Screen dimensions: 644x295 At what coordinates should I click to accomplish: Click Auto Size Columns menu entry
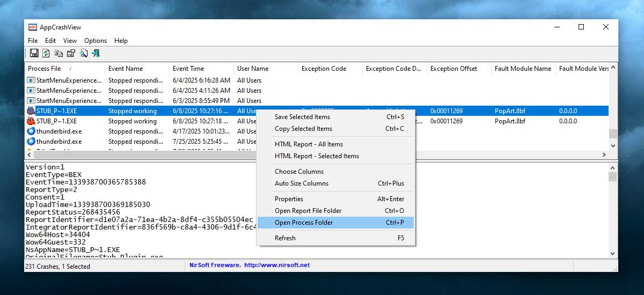tap(301, 183)
